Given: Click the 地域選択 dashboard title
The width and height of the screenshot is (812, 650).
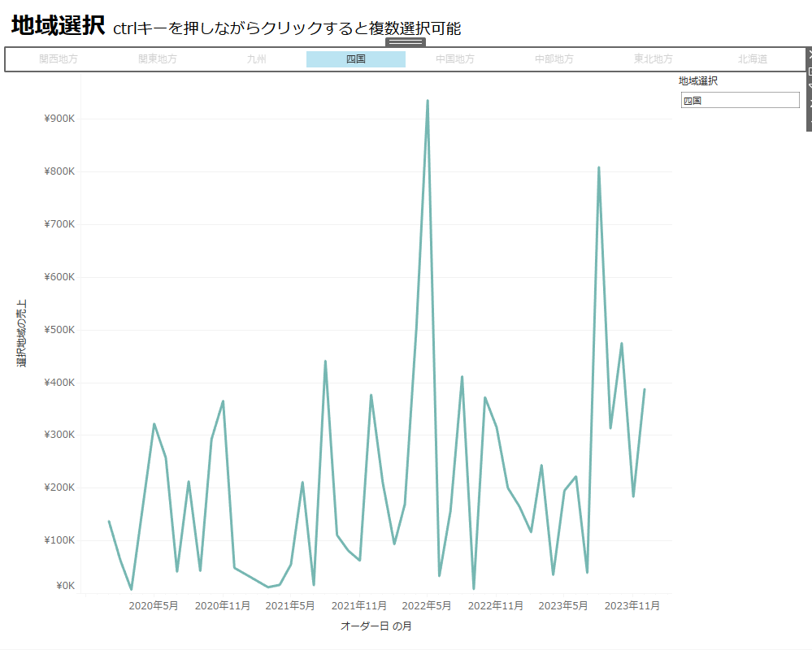Looking at the screenshot, I should (58, 26).
